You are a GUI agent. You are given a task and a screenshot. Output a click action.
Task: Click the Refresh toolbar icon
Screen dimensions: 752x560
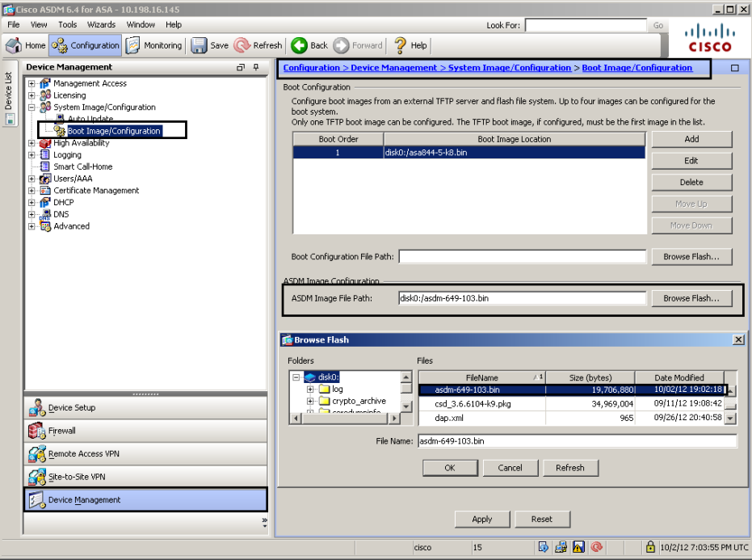(242, 45)
